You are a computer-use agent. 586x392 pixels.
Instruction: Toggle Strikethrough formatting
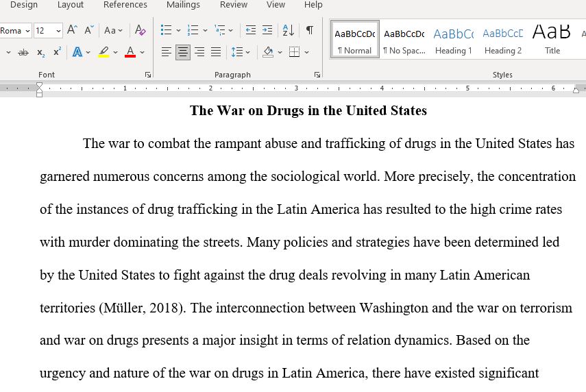pos(23,52)
